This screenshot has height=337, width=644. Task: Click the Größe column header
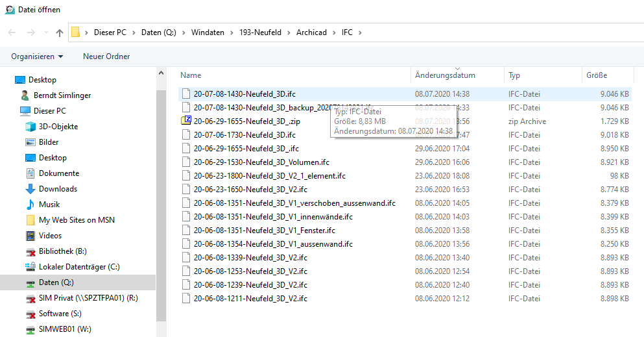click(597, 75)
